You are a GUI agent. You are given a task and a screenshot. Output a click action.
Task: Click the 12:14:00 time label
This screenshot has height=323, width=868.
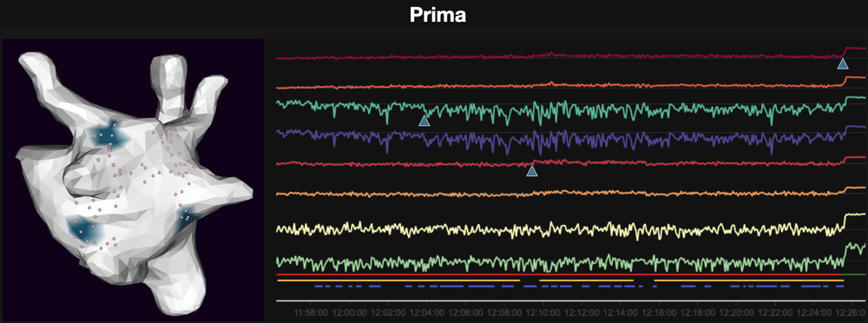(621, 313)
